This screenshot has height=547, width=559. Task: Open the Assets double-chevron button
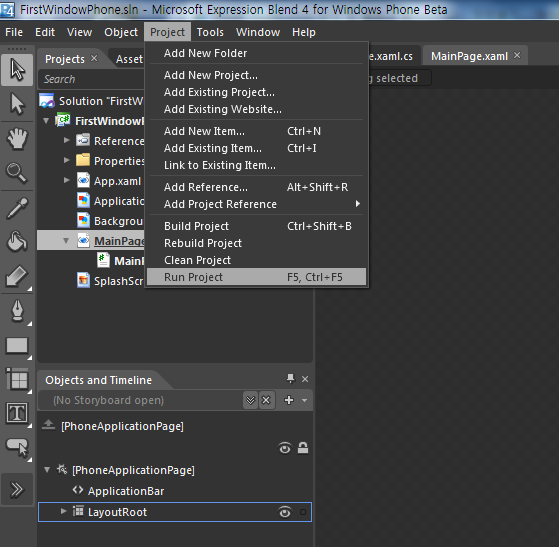pos(17,489)
